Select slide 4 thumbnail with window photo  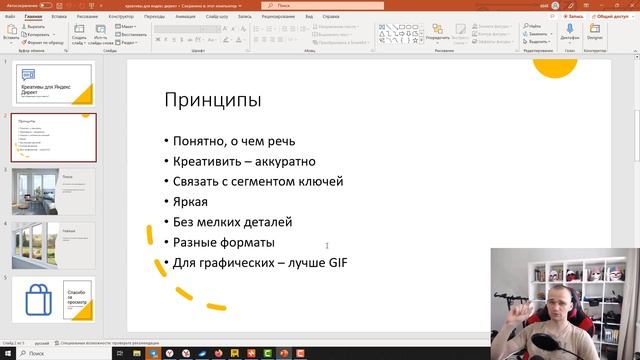(x=53, y=246)
